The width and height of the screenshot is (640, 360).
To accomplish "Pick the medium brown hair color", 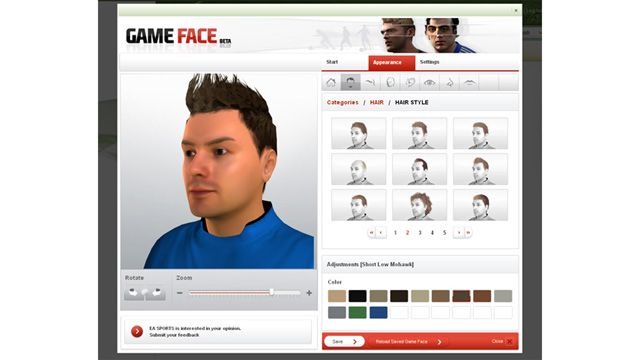I will coord(441,296).
